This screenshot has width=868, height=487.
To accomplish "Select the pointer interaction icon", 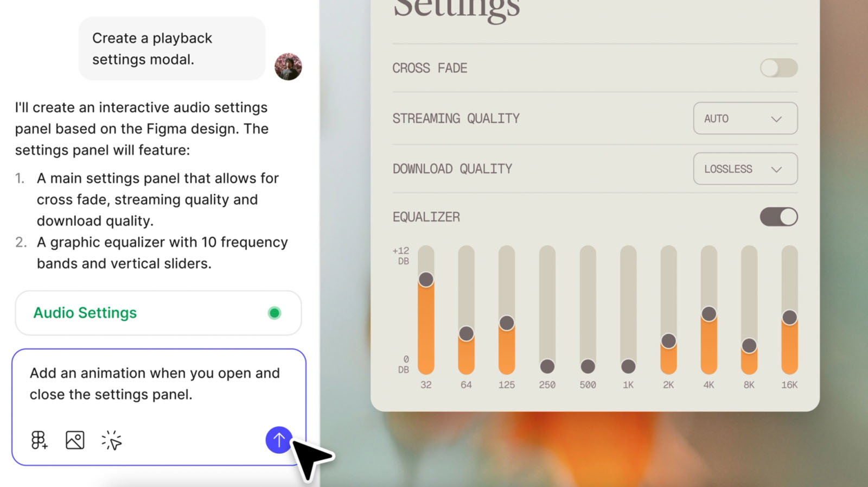I will pos(111,440).
